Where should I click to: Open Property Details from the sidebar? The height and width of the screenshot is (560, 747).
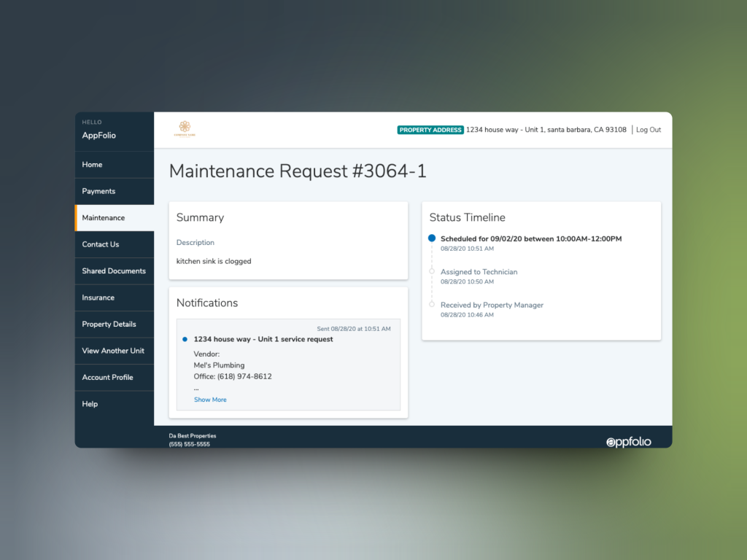point(114,324)
